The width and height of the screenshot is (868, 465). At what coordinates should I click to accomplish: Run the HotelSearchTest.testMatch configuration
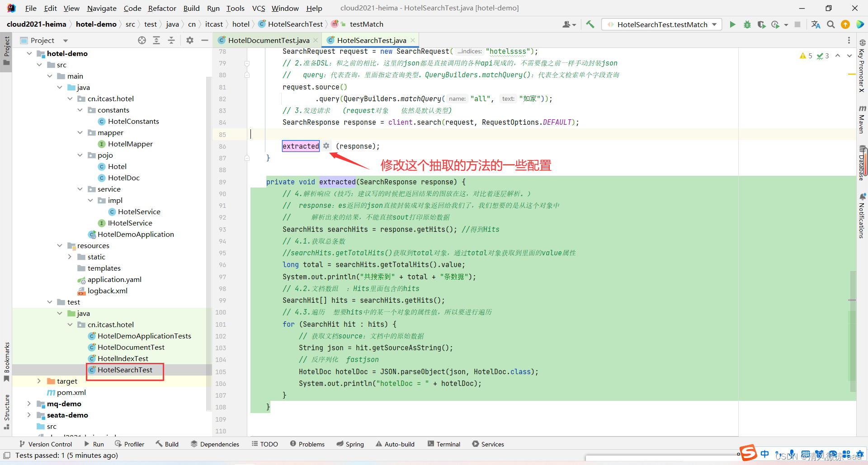tap(732, 24)
